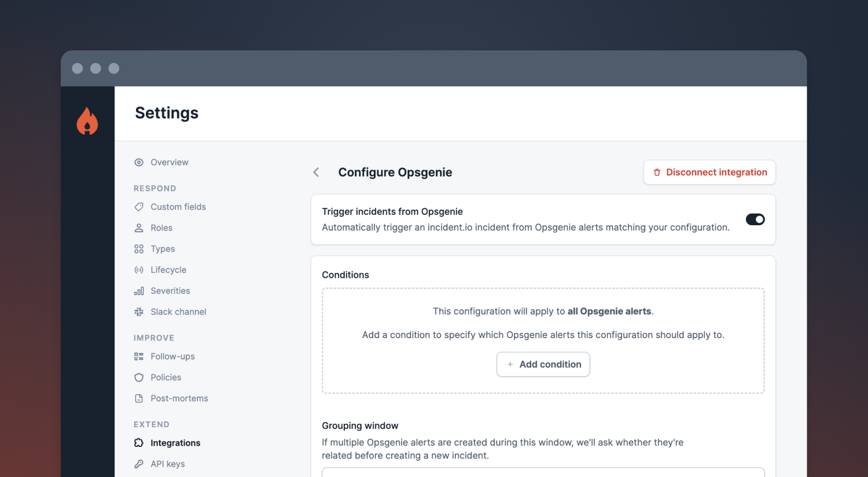The height and width of the screenshot is (477, 868).
Task: Click the grid icon beside Types
Action: pos(139,249)
